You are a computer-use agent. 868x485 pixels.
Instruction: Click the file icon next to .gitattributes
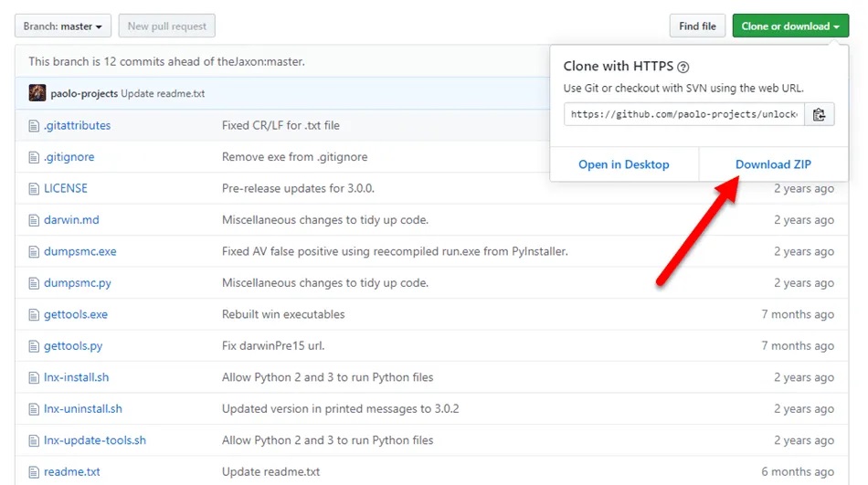(34, 125)
